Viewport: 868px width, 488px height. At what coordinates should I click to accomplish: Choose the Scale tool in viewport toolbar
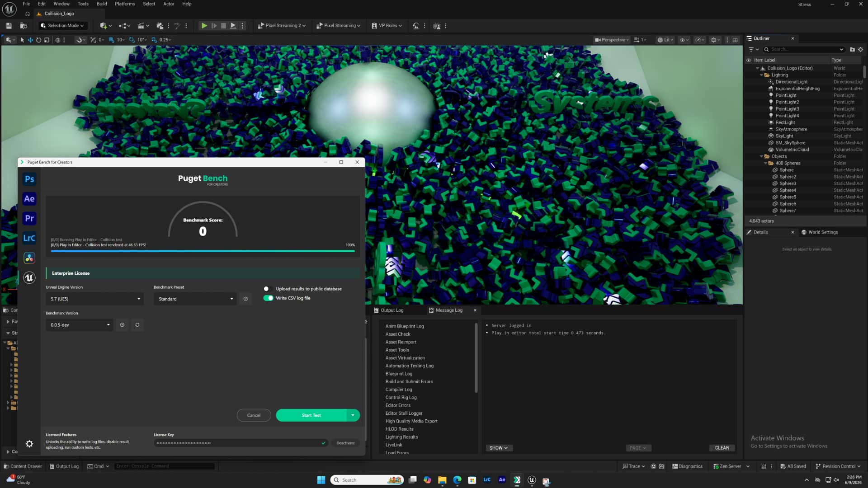47,40
